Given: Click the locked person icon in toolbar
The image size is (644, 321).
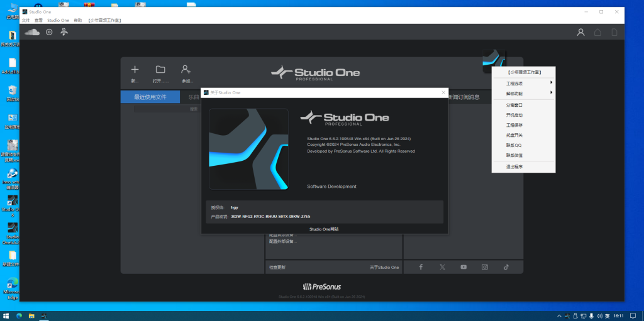Looking at the screenshot, I should point(64,31).
